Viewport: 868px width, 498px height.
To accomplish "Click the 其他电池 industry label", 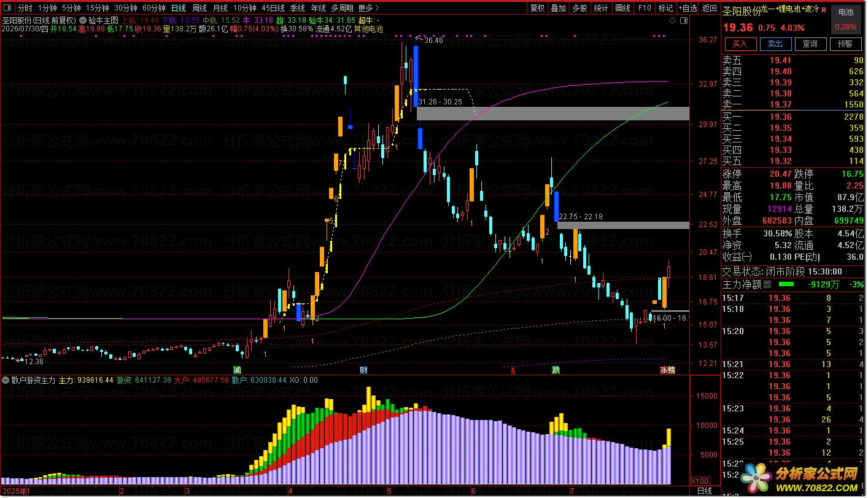I will [368, 29].
